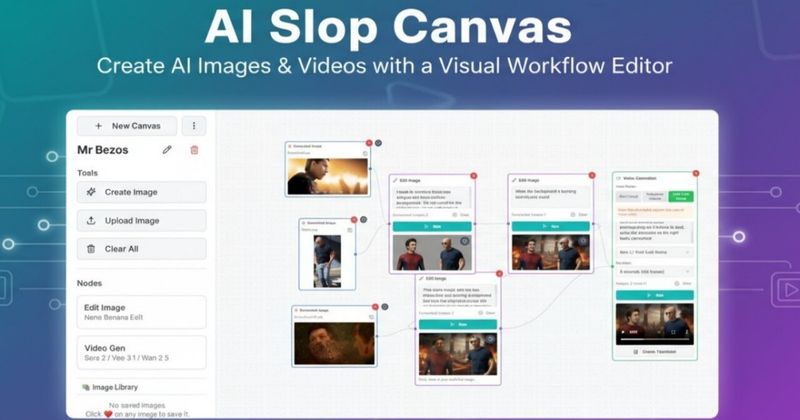Remove the node showing the man in jeans
Viewport: 800px width, 420px height.
[x=354, y=219]
